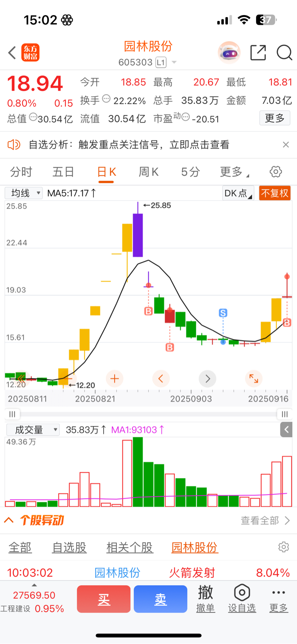Expand the 更多 chart period menu
Viewport: 297px width, 644px height.
[234, 172]
